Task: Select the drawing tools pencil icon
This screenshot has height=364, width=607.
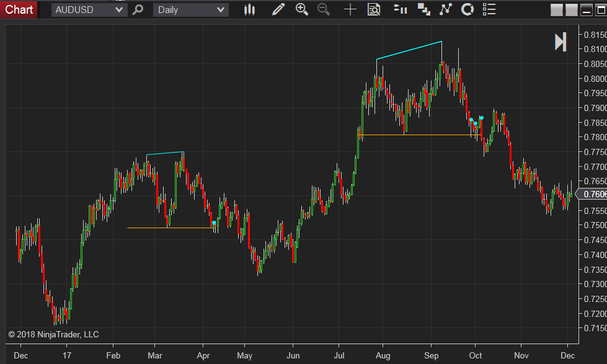Action: tap(278, 9)
